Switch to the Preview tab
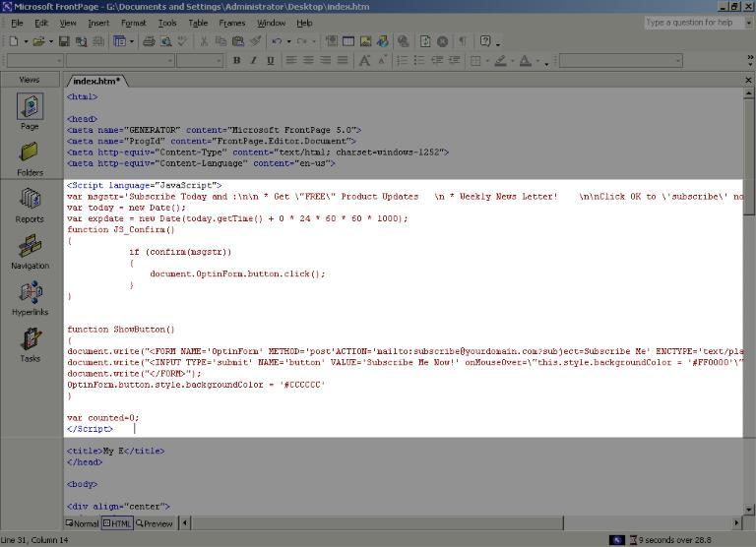The image size is (756, 547). [155, 523]
